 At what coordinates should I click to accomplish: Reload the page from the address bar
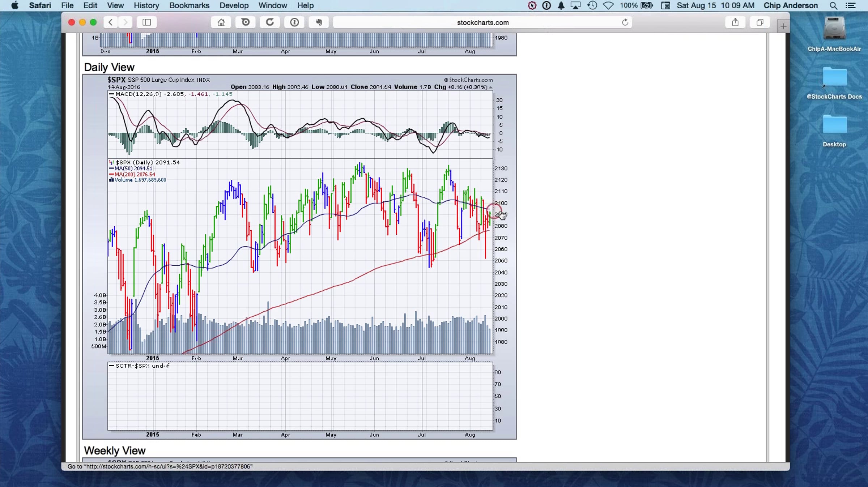[625, 22]
